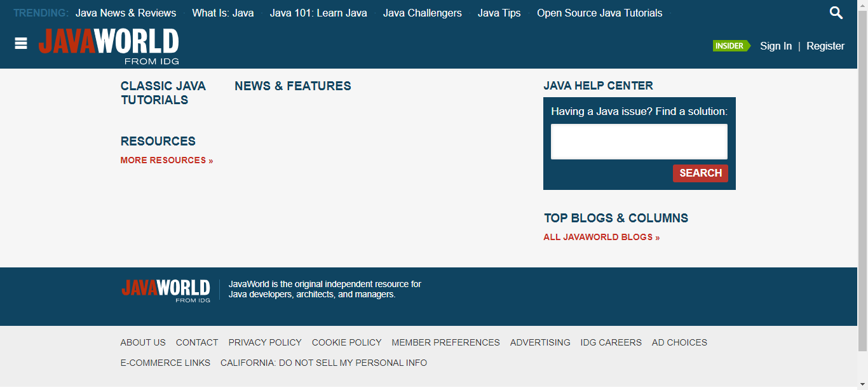Open Java News & Reviews trending link
Image resolution: width=868 pixels, height=390 pixels.
click(x=126, y=13)
